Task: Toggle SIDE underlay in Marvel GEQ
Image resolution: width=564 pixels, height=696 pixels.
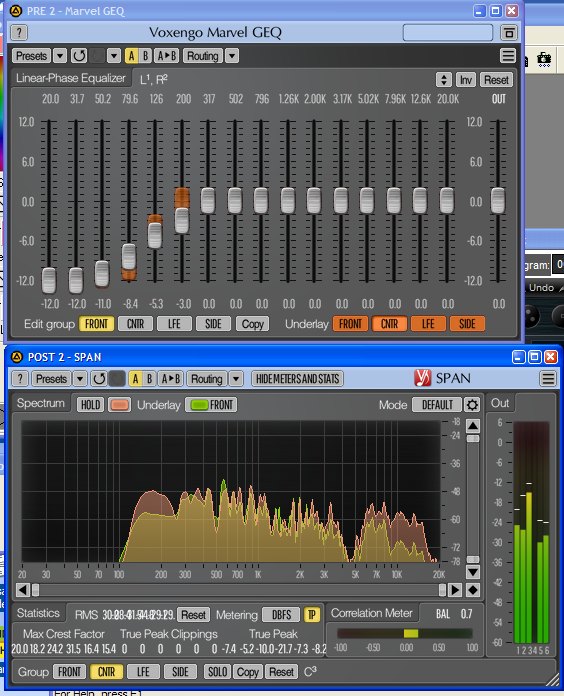Action: tap(467, 324)
